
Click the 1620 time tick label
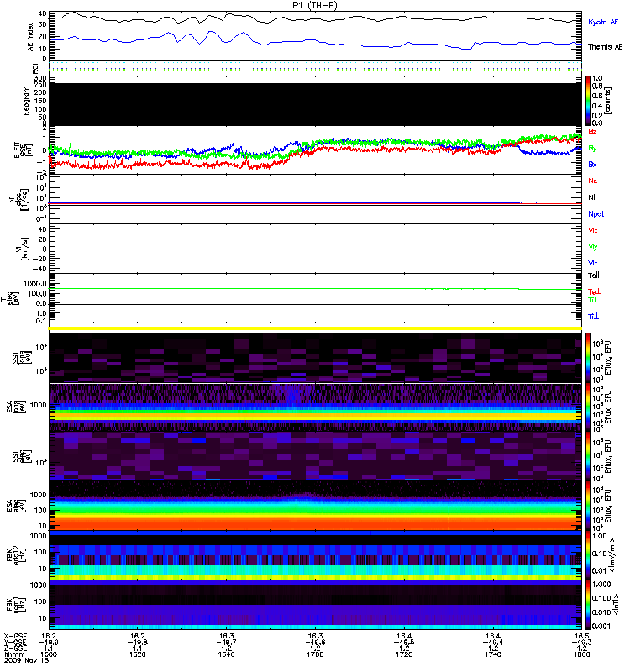pos(138,654)
